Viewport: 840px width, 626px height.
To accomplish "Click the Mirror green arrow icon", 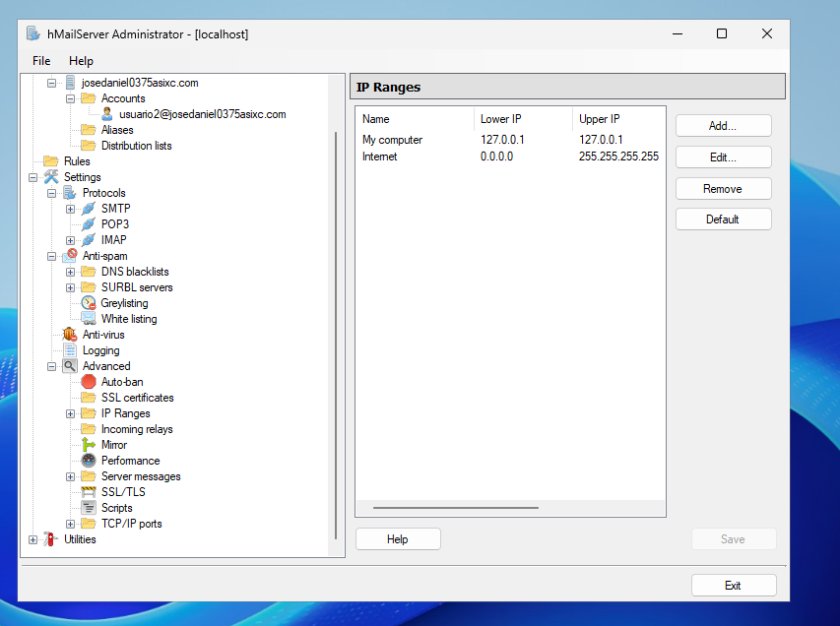I will point(89,445).
